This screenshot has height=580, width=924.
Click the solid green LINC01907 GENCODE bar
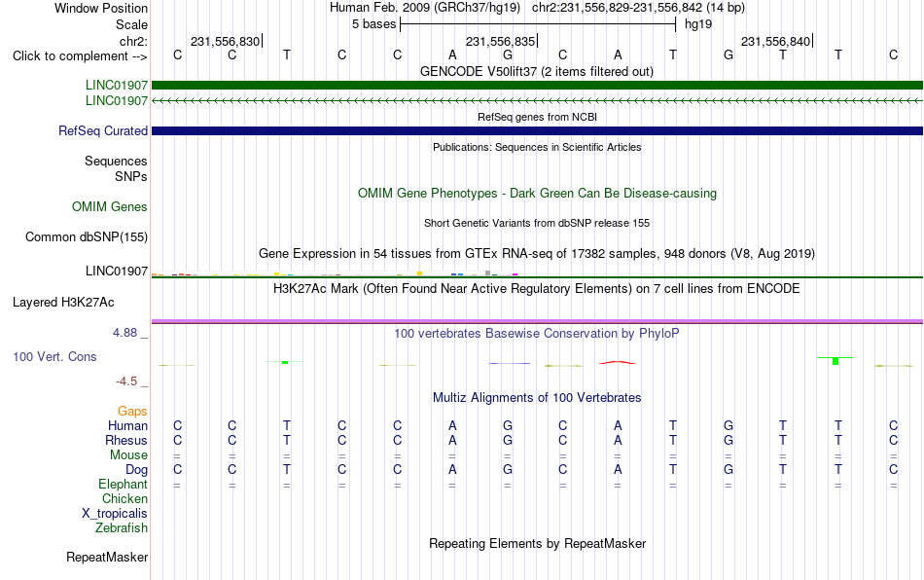(x=538, y=85)
